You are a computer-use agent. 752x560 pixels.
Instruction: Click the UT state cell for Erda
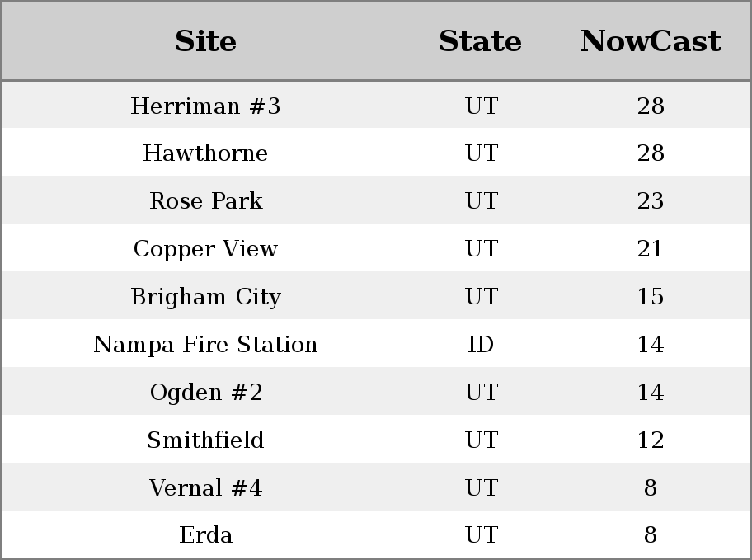[x=482, y=534]
